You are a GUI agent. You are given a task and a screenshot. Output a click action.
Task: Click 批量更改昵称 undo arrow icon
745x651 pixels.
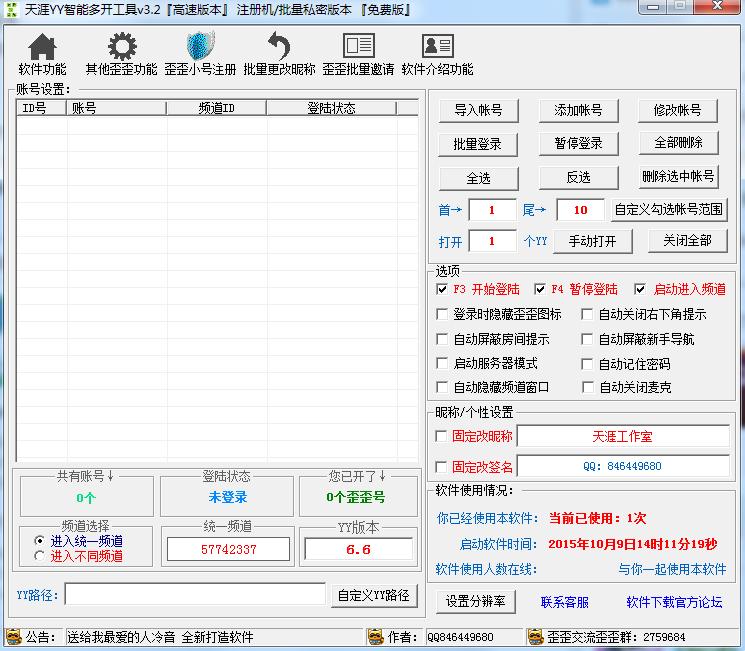(279, 46)
